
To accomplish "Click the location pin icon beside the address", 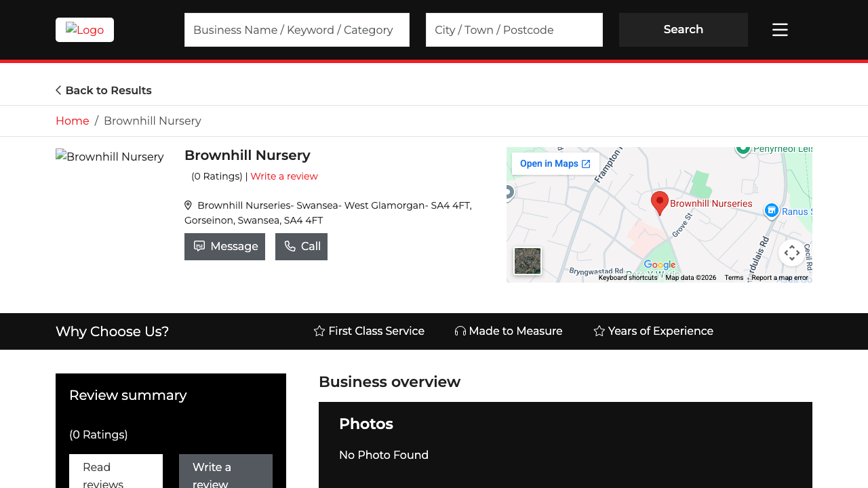I will coord(188,205).
